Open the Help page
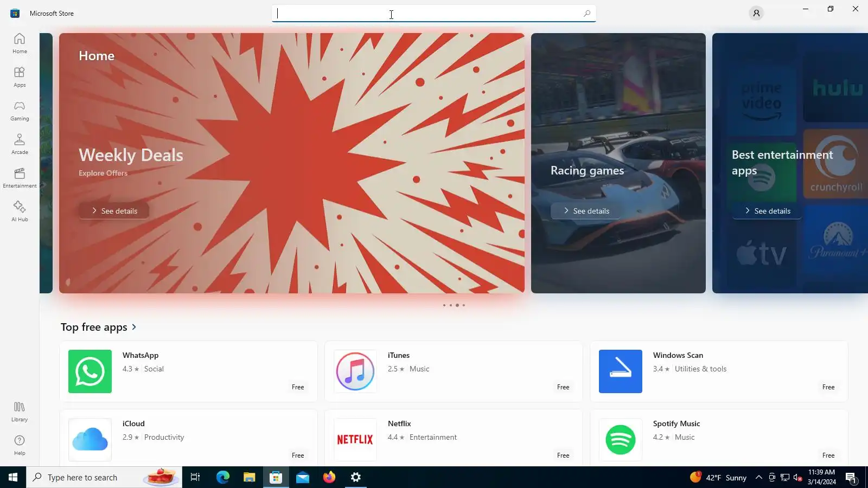The width and height of the screenshot is (868, 488). (x=20, y=445)
